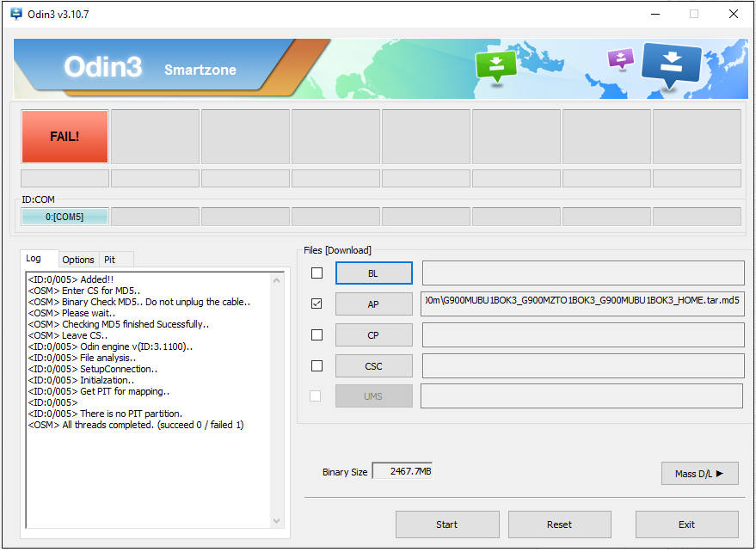Select the 0:[COM5] port box

(65, 217)
